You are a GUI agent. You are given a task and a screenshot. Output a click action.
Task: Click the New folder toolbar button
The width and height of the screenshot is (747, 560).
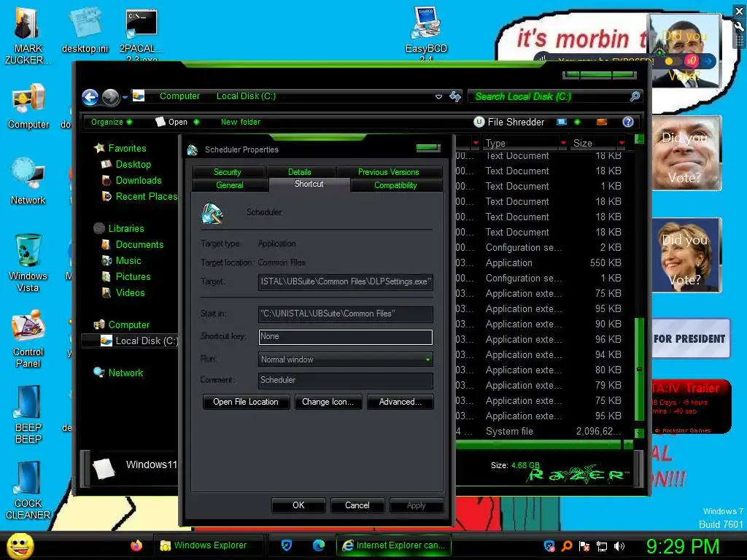pos(241,122)
